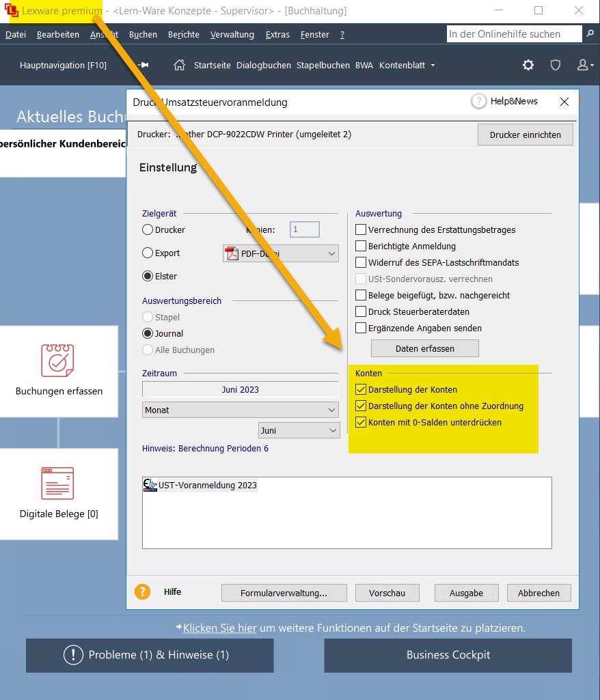Screen dimensions: 600x700
Task: Check Belege beigefügt, bzw. nachgereicht
Action: click(361, 295)
